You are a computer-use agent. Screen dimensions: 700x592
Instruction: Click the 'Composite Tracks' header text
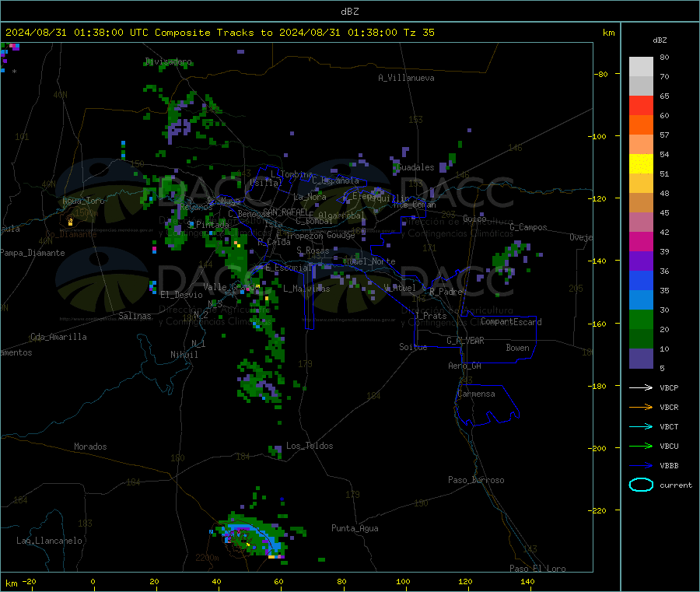[x=204, y=33]
